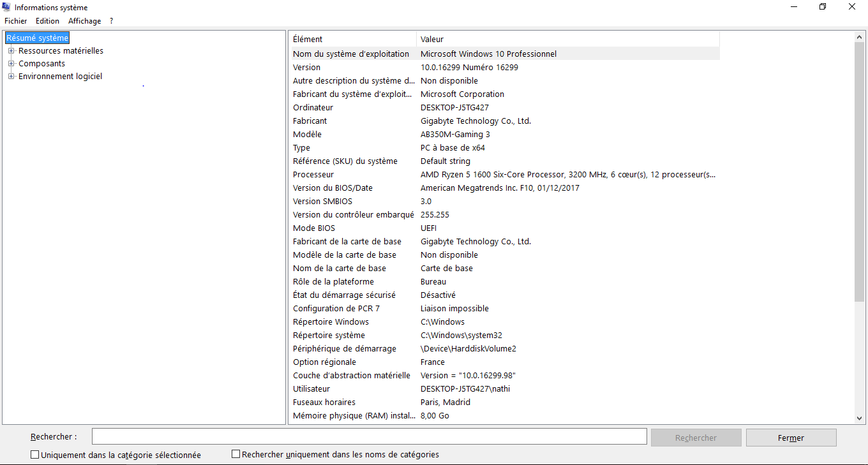Viewport: 868px width, 465px height.
Task: Select the Ressources matérielles tree item
Action: 61,51
